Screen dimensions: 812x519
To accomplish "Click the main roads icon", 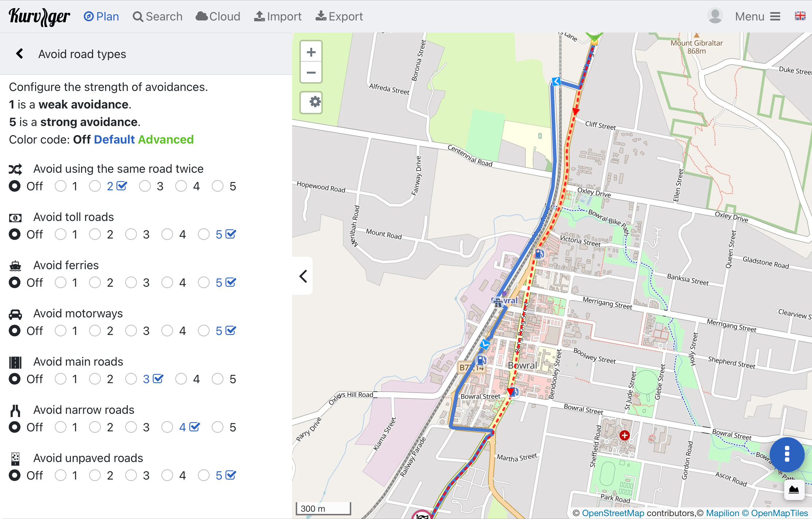I will click(x=15, y=362).
